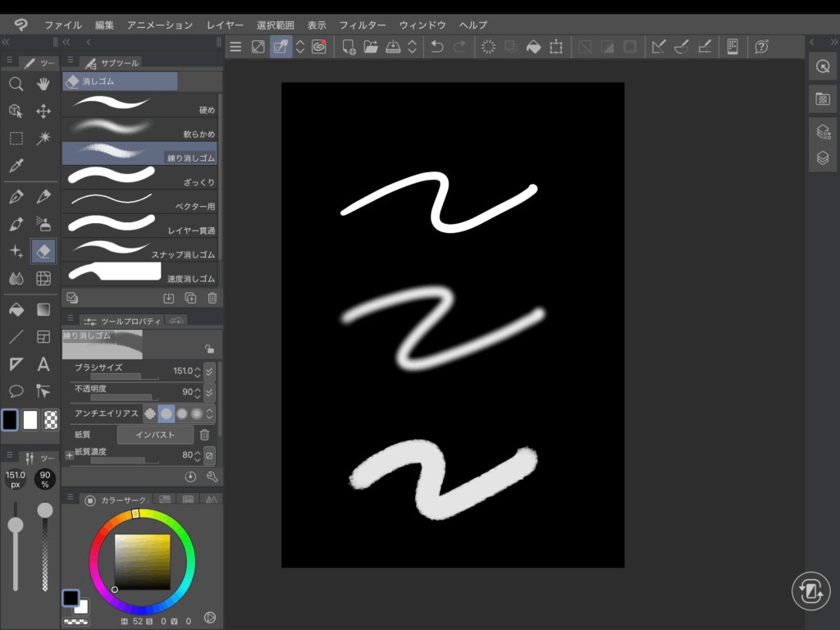Click the Undo arrow in command bar

pyautogui.click(x=437, y=47)
